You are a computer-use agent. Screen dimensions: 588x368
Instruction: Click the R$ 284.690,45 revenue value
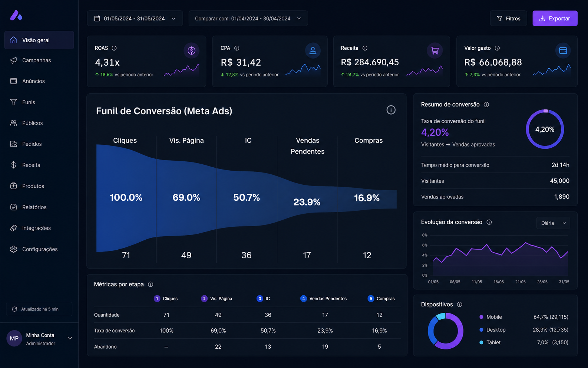pos(370,62)
